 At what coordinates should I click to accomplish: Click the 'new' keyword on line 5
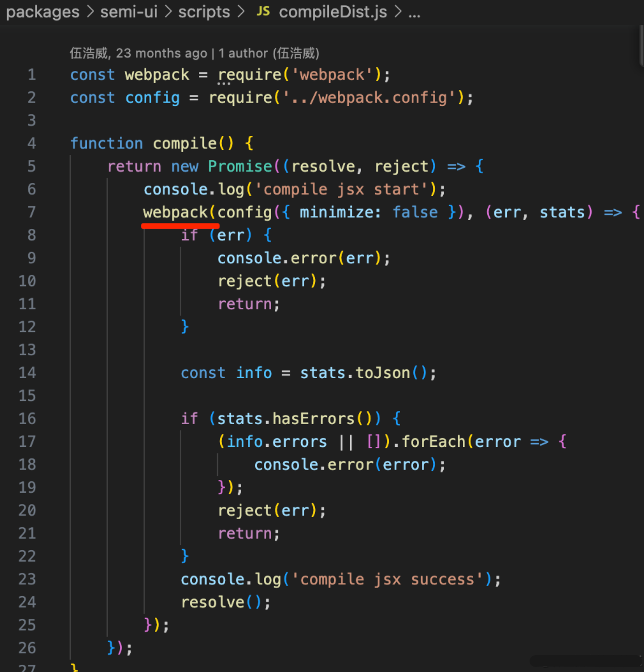(x=185, y=166)
